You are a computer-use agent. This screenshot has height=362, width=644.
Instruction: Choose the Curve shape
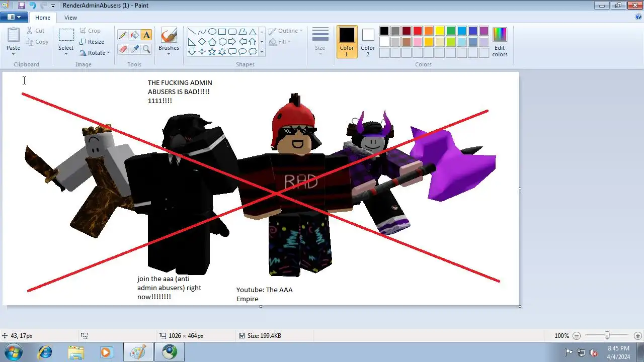point(202,31)
